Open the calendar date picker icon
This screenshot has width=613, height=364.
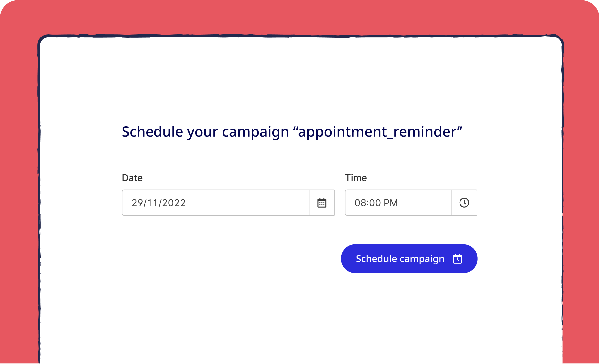pyautogui.click(x=322, y=203)
